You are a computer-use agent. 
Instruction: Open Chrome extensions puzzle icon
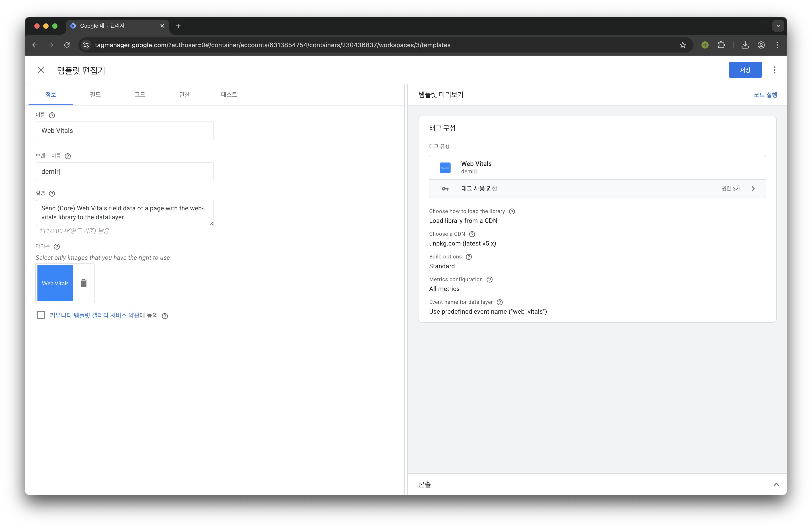click(721, 45)
